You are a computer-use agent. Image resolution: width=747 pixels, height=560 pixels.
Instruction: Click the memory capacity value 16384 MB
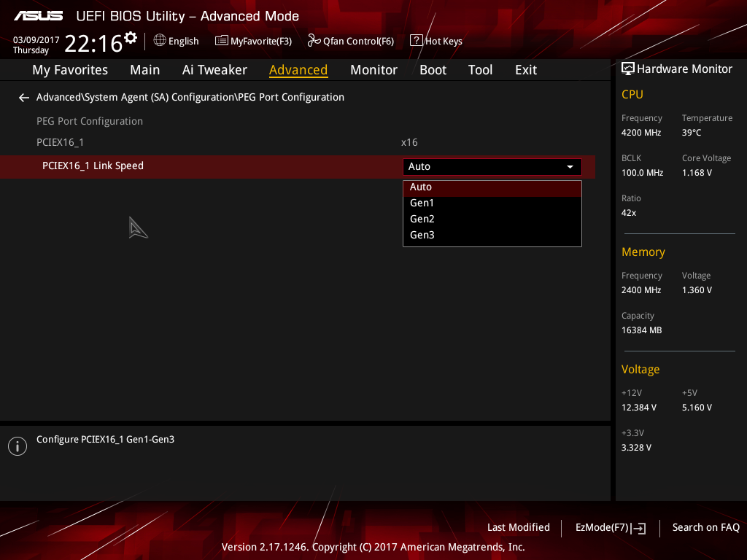pyautogui.click(x=642, y=330)
